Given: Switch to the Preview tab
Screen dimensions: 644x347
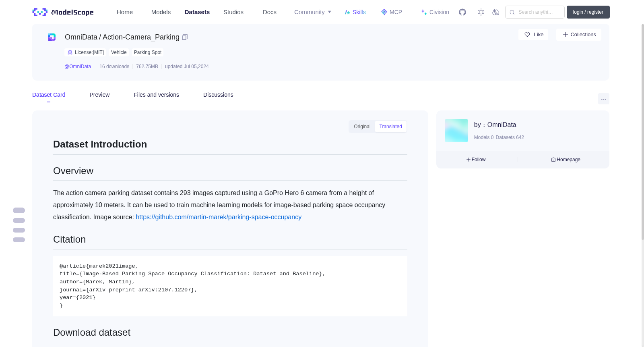Looking at the screenshot, I should point(99,95).
